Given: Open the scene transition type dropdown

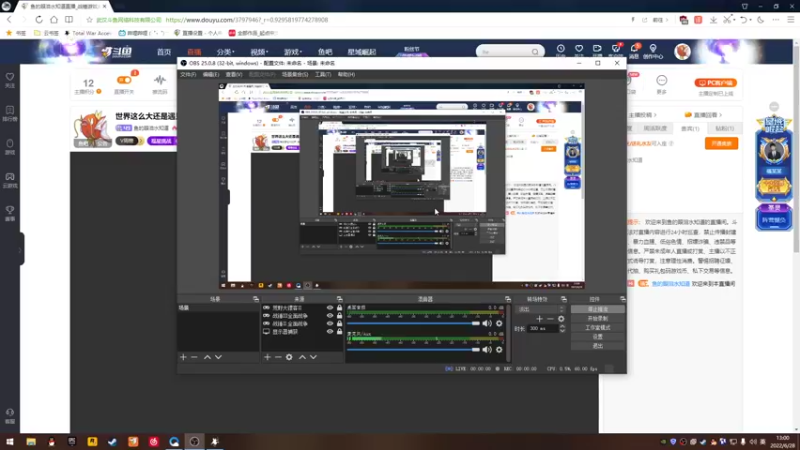Looking at the screenshot, I should [x=540, y=309].
